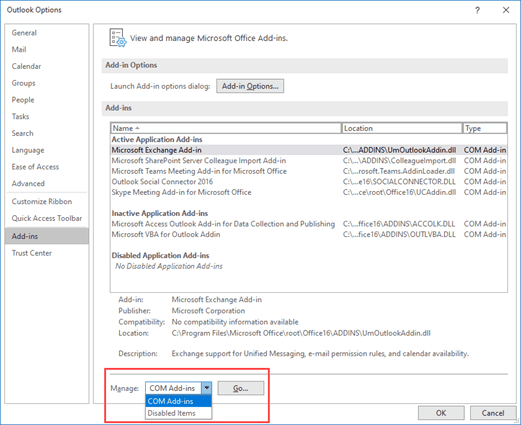Click the Add-ins settings gear icon

(118, 38)
